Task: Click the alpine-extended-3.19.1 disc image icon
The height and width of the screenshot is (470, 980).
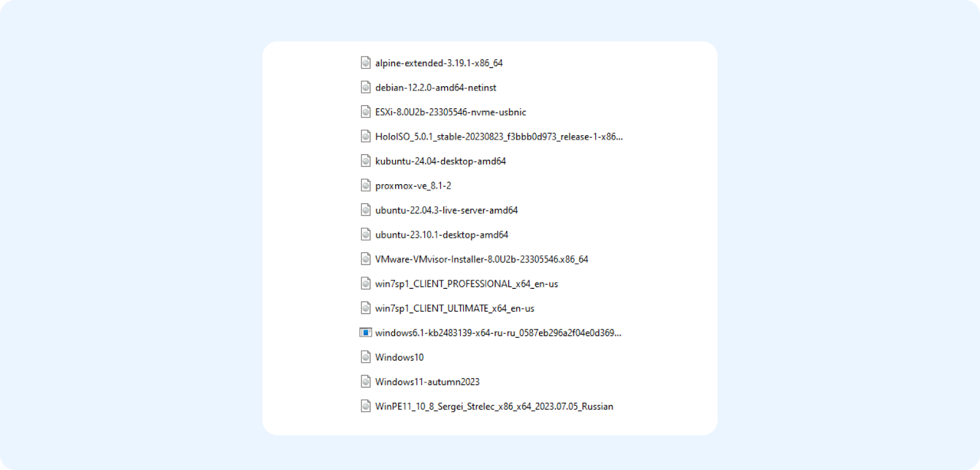Action: click(x=366, y=62)
